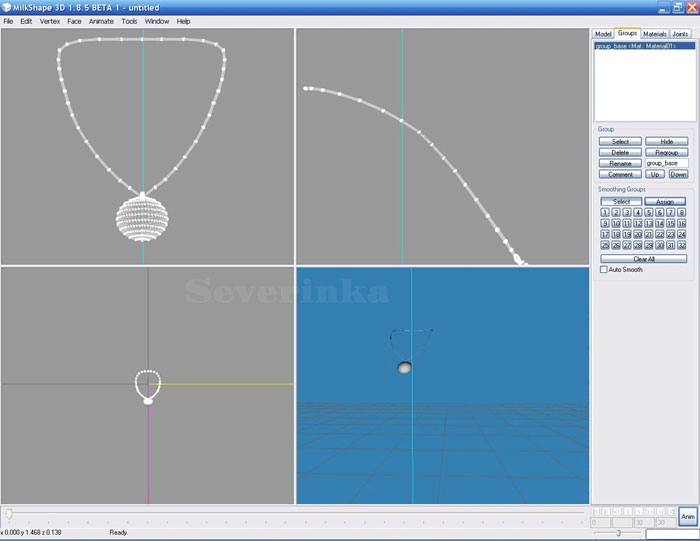The image size is (700, 541).
Task: Toggle the Anim mode button
Action: point(687,516)
